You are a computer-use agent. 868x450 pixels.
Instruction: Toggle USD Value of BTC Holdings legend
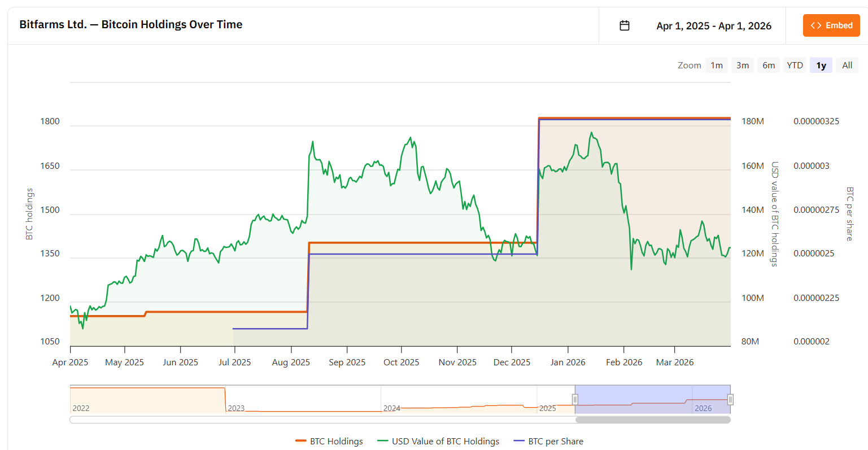[445, 442]
